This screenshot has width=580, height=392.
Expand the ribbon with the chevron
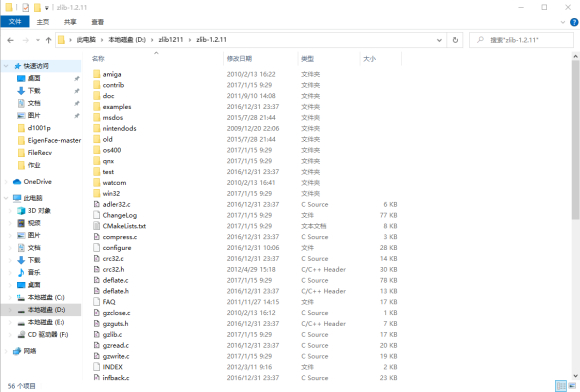(562, 22)
